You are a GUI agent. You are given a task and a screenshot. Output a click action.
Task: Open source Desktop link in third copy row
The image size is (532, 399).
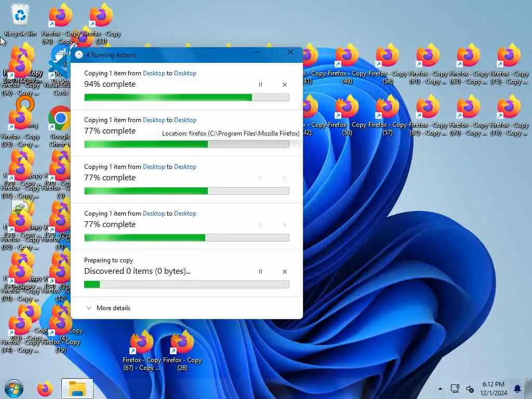pos(154,167)
